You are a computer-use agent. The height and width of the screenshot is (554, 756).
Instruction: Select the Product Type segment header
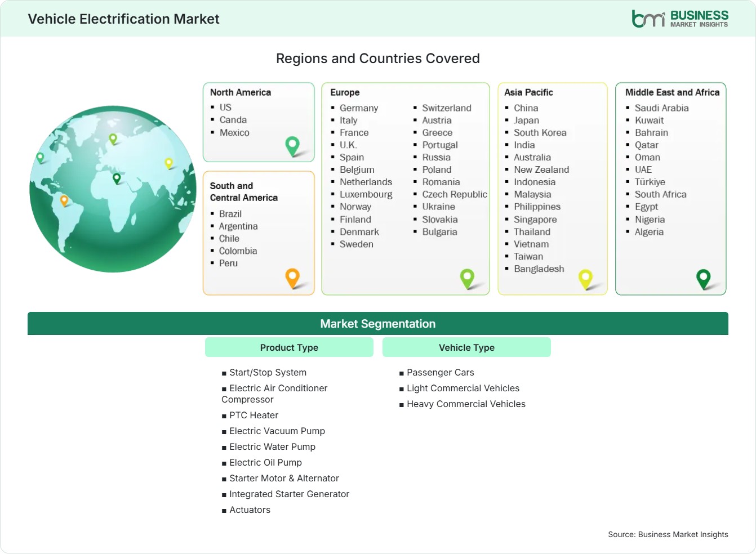(x=289, y=347)
